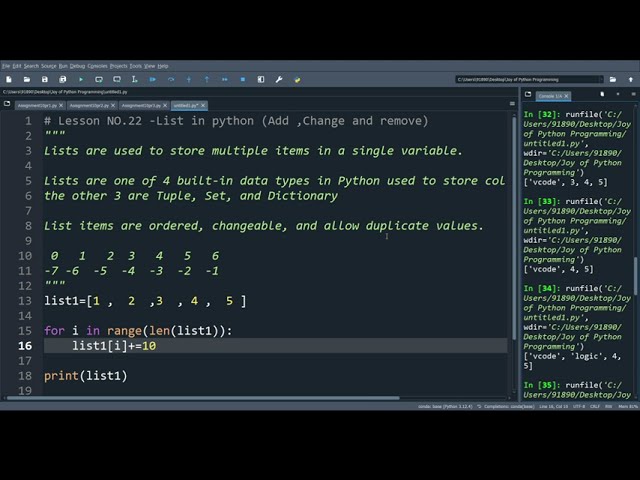
Task: Click Line 16, Col status entry
Action: pos(554,407)
